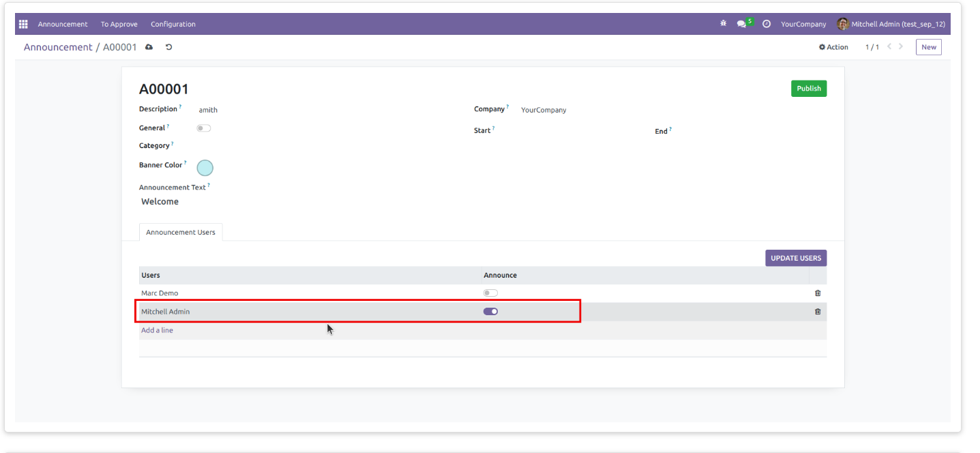Open the YourCompany switcher in the top bar

803,24
